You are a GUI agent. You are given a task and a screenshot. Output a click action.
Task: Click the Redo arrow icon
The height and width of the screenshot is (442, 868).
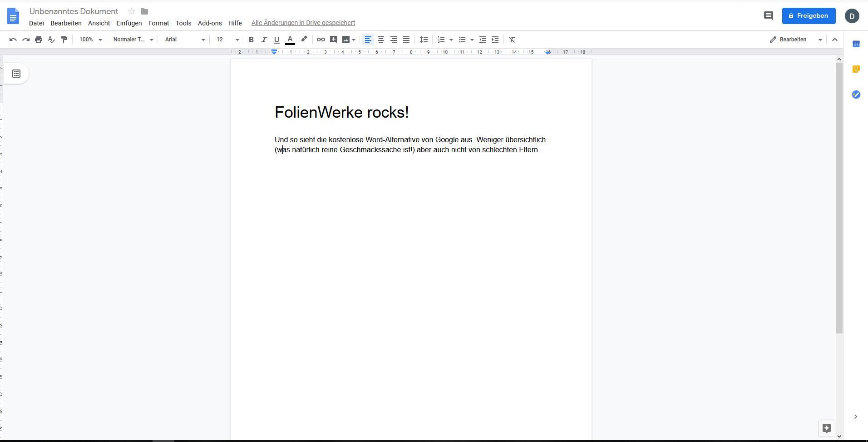(26, 40)
